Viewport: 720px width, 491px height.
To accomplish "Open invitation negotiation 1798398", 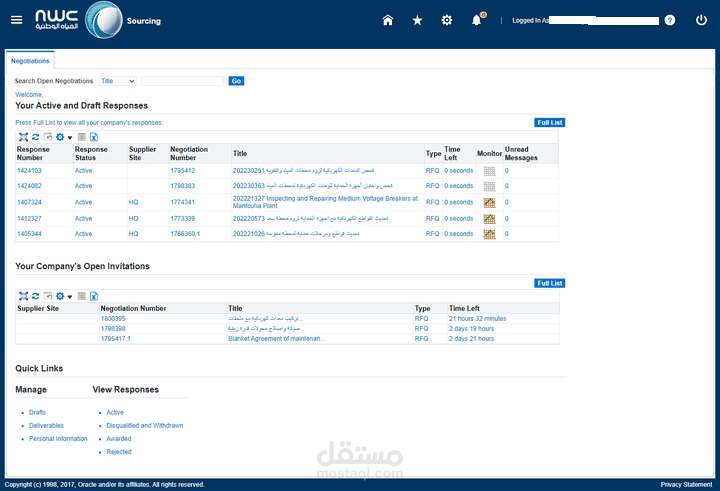I will (x=113, y=329).
